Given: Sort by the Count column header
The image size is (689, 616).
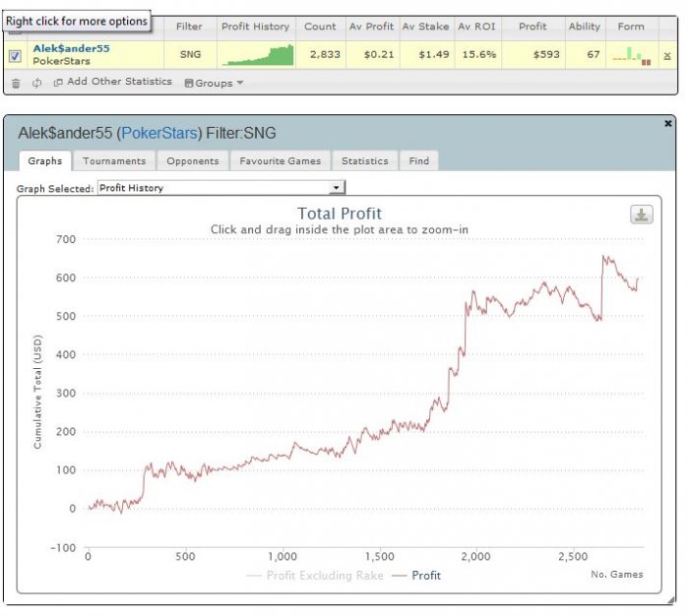Looking at the screenshot, I should pyautogui.click(x=320, y=27).
